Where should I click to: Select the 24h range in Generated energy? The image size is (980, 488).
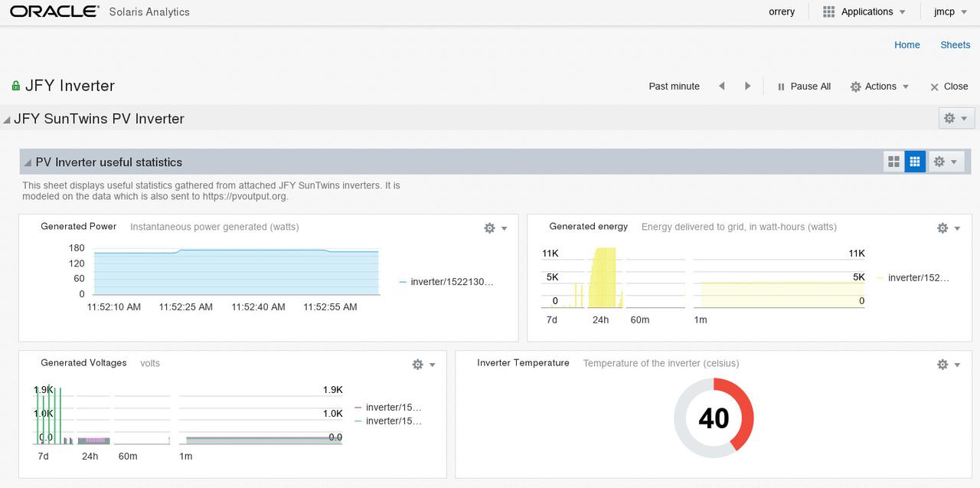click(601, 319)
